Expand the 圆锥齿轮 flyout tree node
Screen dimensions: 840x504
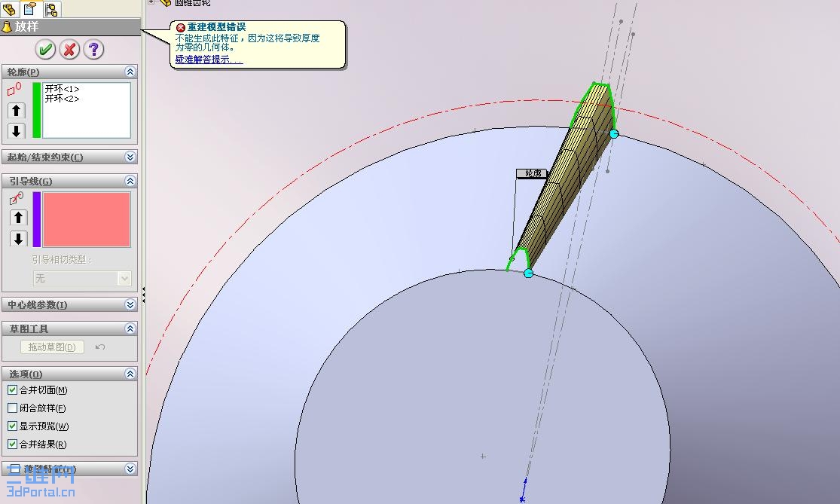[x=151, y=2]
